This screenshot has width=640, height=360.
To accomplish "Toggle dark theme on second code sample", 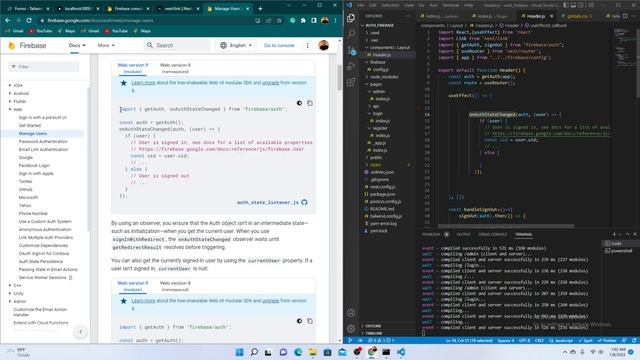I will 299,321.
